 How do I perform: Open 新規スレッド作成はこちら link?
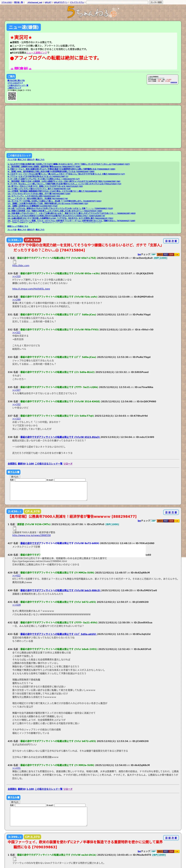tap(18, 226)
